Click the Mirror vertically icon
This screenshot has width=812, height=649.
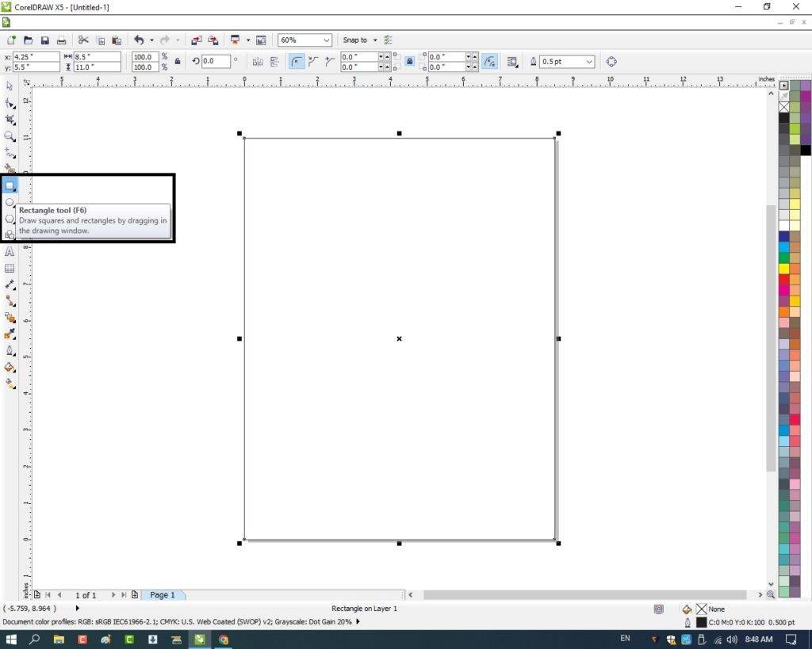point(274,62)
